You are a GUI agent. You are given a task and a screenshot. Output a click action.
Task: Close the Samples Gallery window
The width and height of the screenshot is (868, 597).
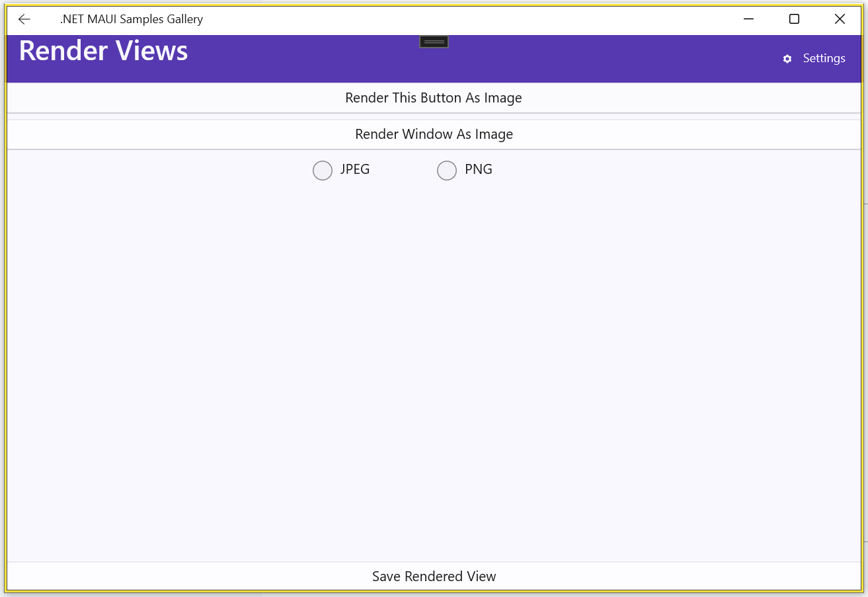[840, 19]
